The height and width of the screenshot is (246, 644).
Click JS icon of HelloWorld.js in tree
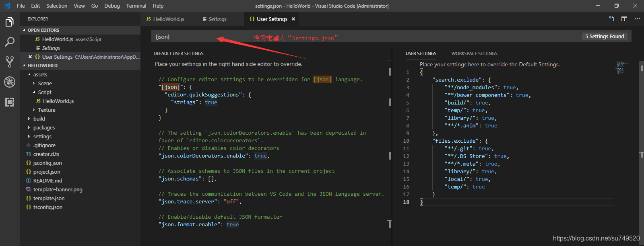(38, 101)
